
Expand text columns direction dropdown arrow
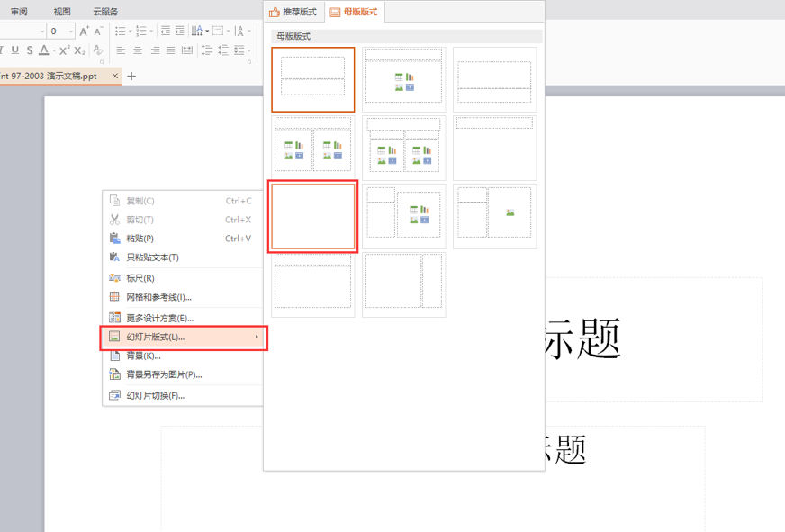pos(207,31)
